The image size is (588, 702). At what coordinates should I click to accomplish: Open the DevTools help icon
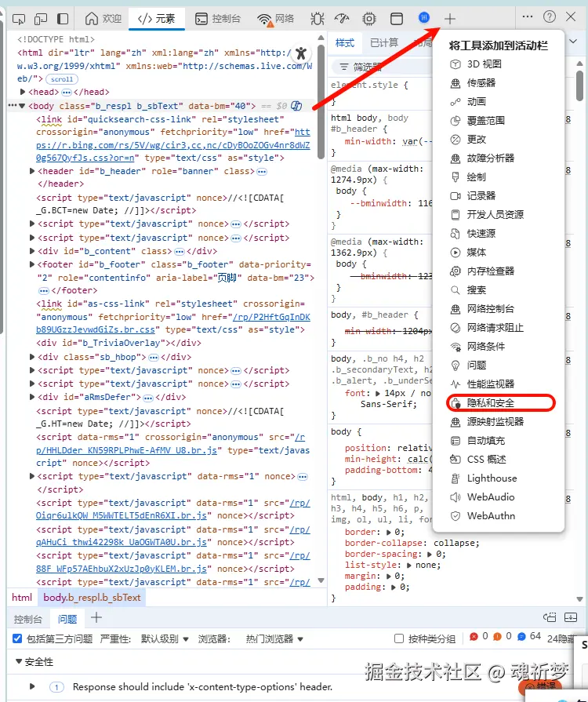pyautogui.click(x=550, y=16)
